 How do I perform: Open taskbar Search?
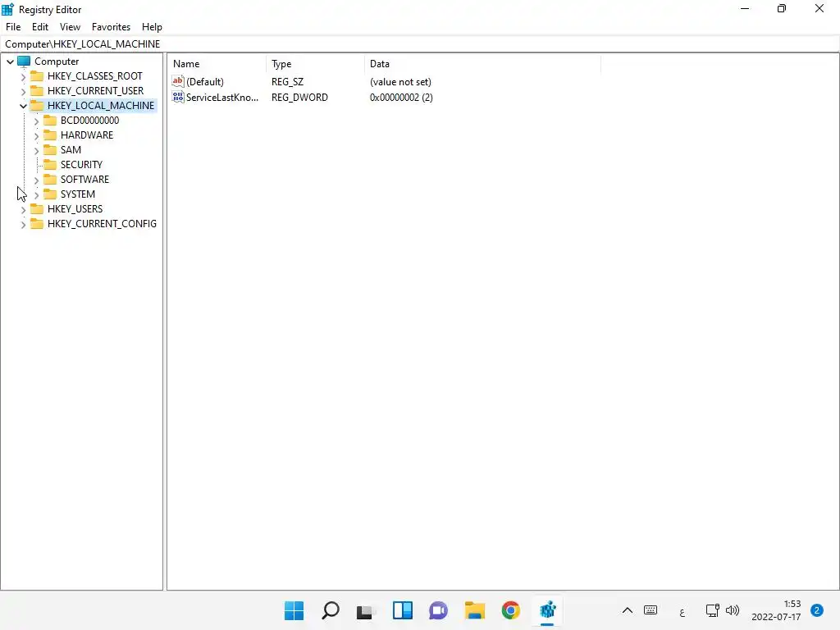coord(330,610)
